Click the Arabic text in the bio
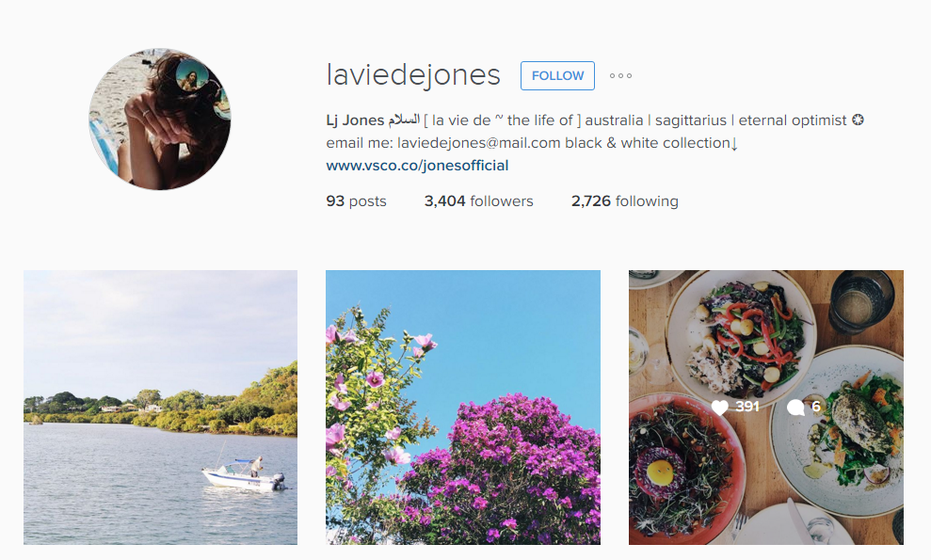931x560 pixels. click(x=405, y=120)
